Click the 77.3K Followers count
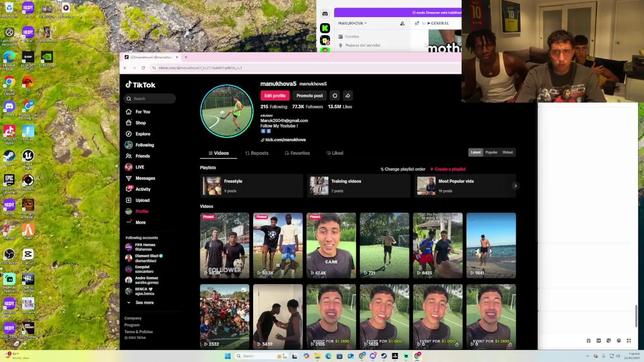This screenshot has width=644, height=362. (x=307, y=107)
